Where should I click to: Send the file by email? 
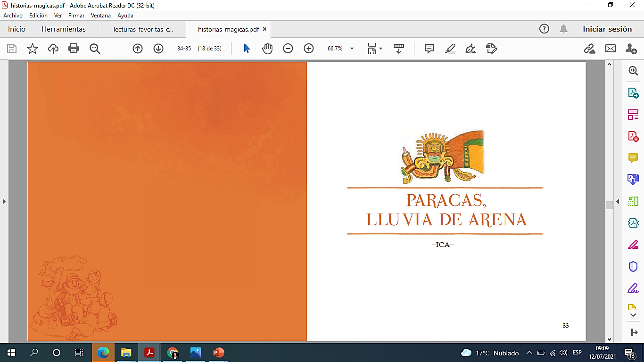[611, 49]
